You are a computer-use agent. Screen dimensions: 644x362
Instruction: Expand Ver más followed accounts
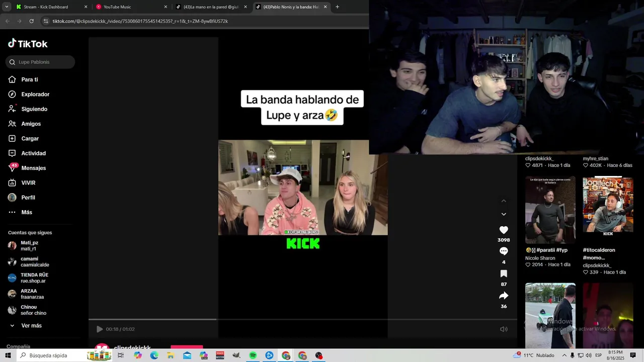click(26, 325)
